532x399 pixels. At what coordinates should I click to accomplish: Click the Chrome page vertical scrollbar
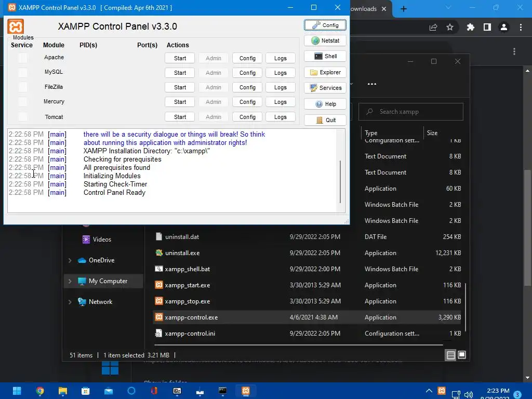coord(527,228)
